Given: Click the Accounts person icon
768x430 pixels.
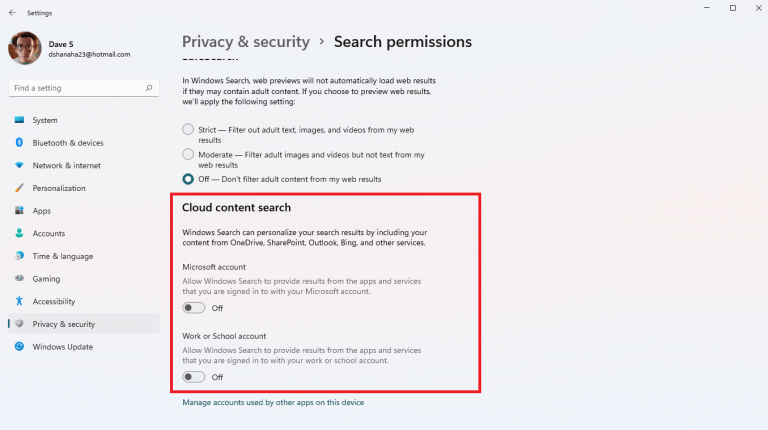Looking at the screenshot, I should coord(19,233).
